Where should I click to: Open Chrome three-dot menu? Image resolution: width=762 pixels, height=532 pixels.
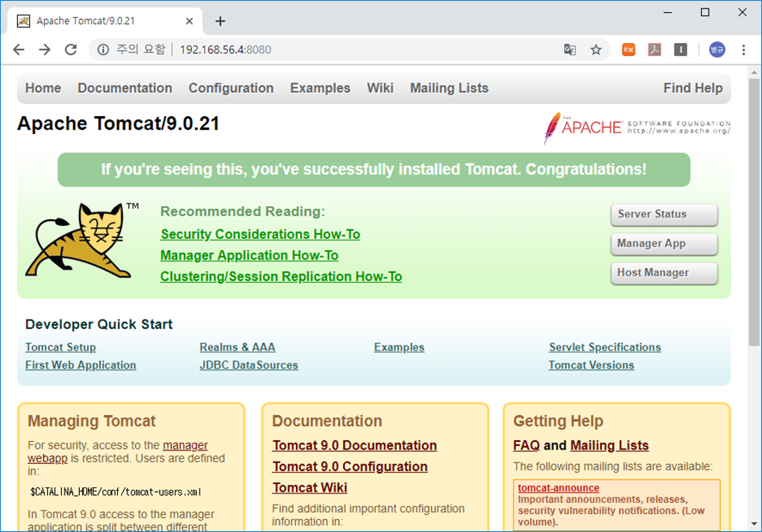point(744,50)
